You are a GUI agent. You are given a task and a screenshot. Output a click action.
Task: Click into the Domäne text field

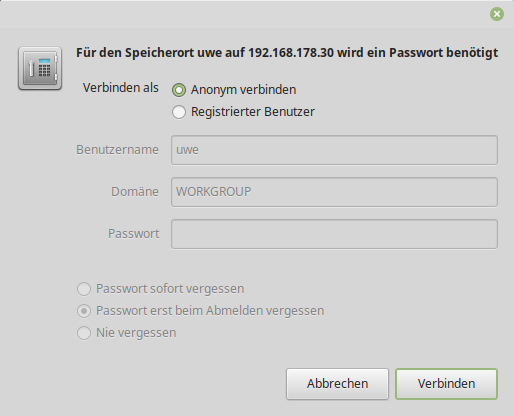334,192
